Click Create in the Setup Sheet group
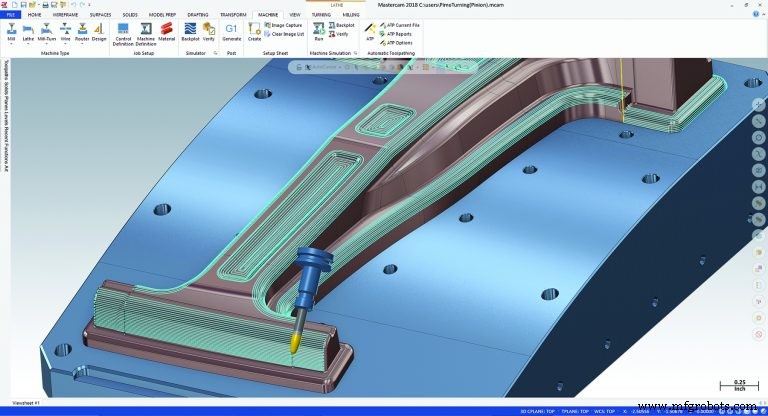 click(254, 32)
